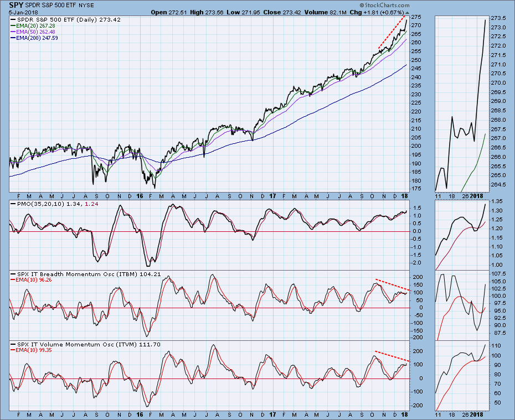Click the bold 17 year label on price axis
This screenshot has height=420, width=515.
(272, 196)
